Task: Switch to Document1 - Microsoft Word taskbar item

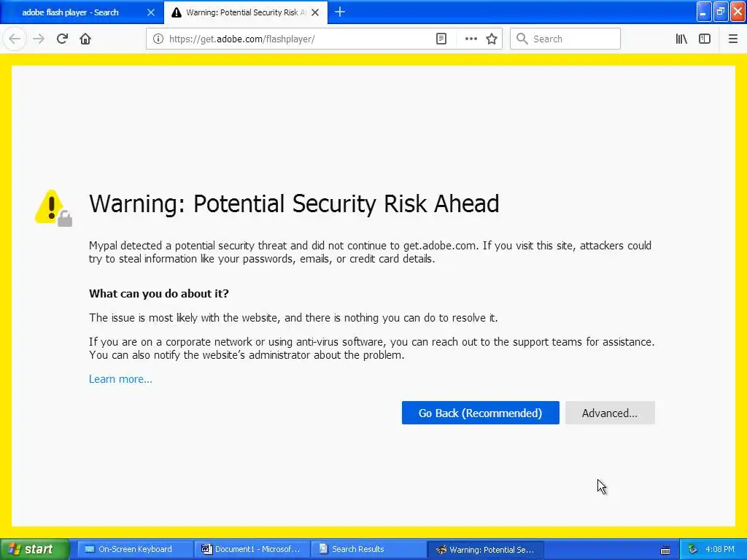Action: pos(252,550)
